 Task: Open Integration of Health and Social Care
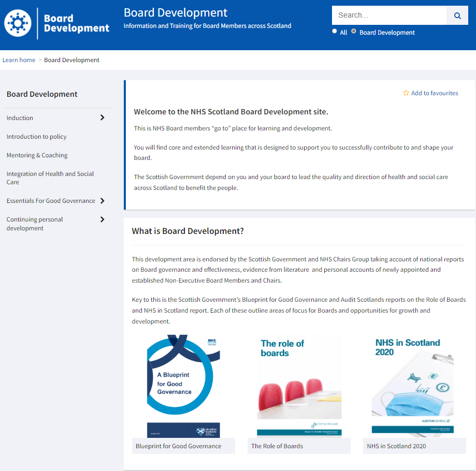pos(50,178)
